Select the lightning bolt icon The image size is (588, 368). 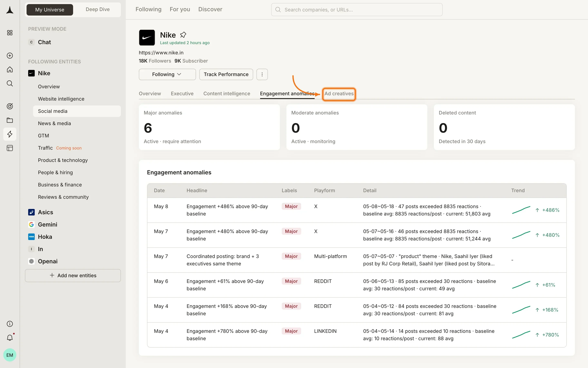click(10, 134)
